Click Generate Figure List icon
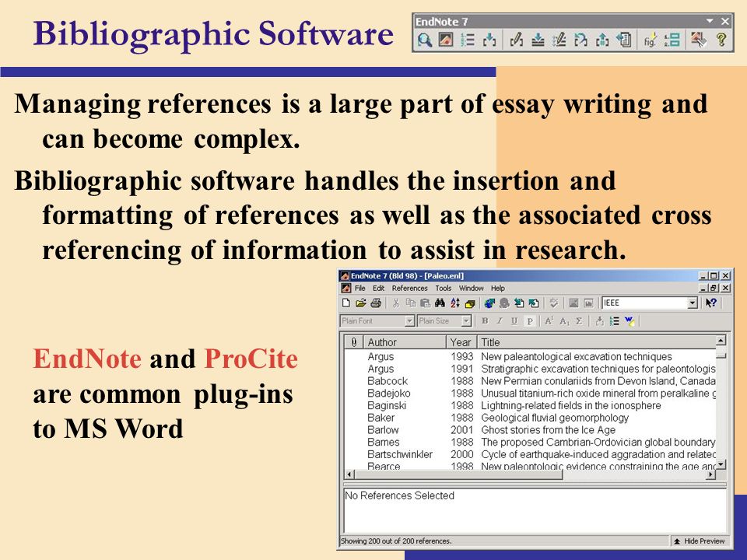747x560 pixels. 672,40
